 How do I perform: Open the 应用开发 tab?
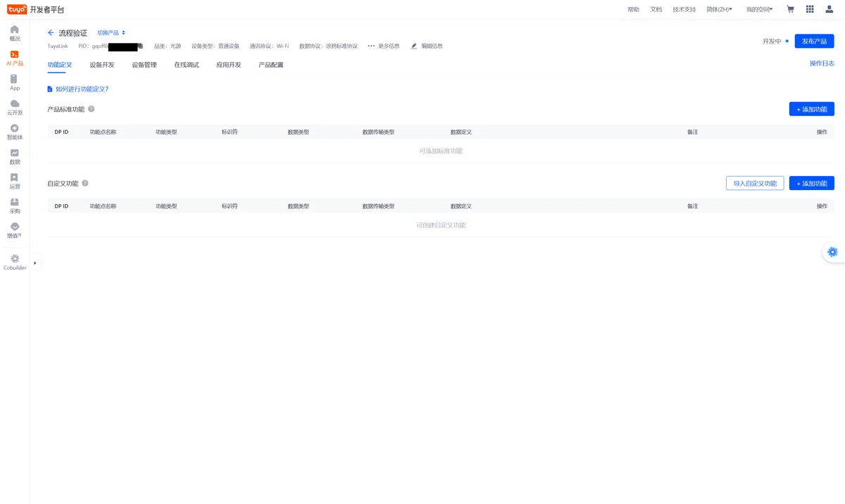click(x=229, y=65)
